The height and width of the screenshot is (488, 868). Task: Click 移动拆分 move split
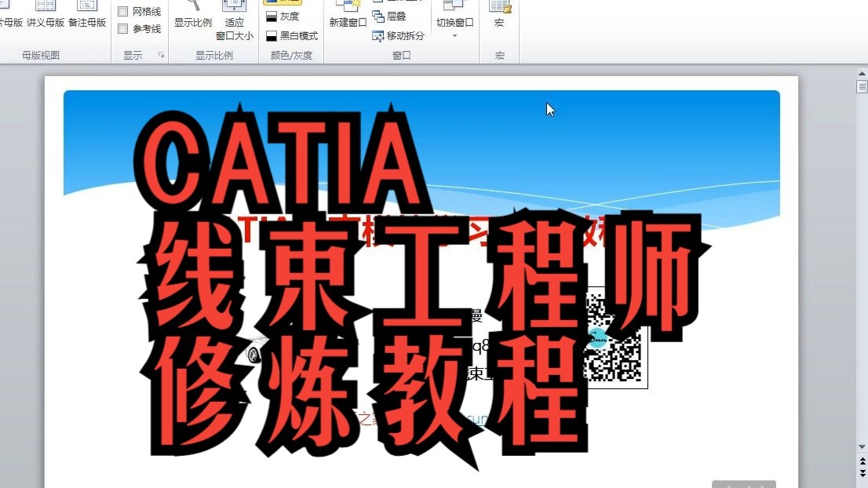(399, 36)
